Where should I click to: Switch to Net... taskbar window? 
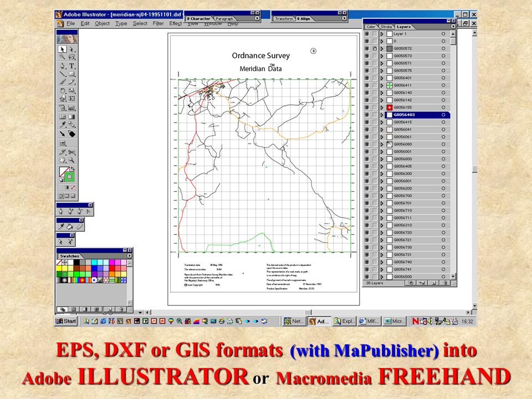(x=294, y=321)
